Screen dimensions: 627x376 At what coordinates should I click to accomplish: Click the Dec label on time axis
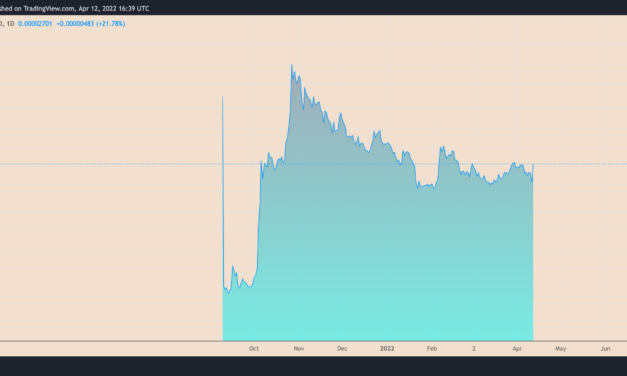342,348
